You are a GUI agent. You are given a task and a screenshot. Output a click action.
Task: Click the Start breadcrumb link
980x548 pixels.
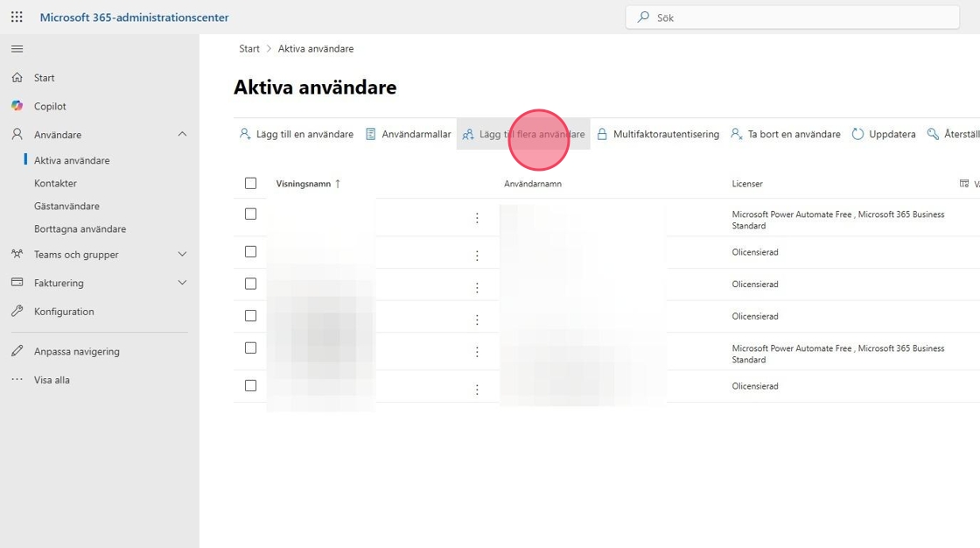pyautogui.click(x=249, y=49)
